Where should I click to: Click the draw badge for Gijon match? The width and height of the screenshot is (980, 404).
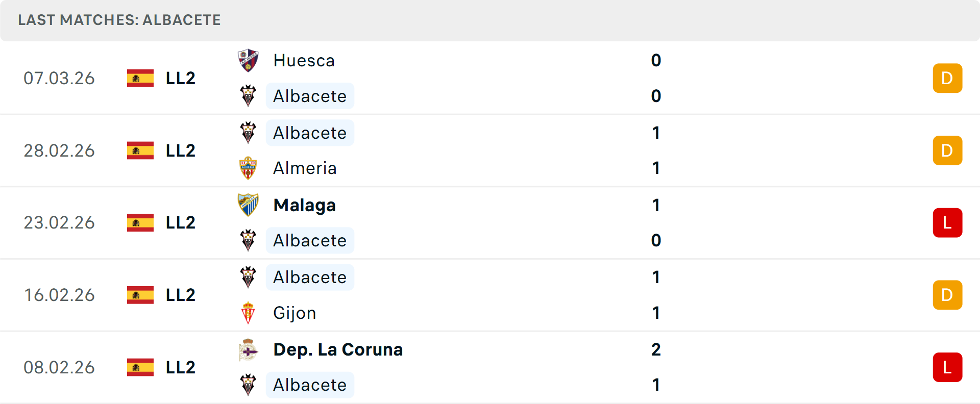(947, 295)
